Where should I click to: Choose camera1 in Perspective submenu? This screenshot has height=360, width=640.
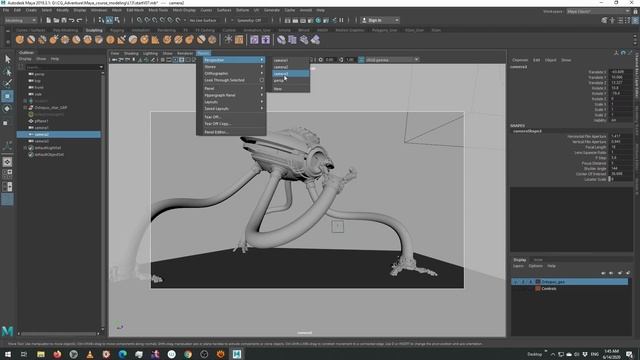coord(291,60)
